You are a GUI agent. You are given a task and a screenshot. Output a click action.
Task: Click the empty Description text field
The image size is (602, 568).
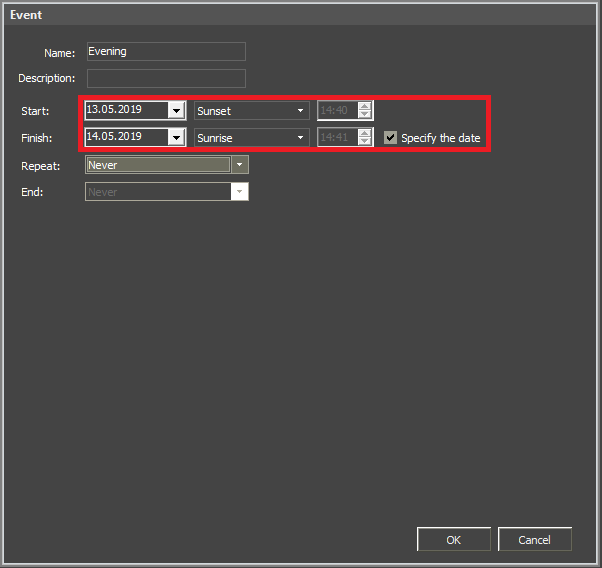tap(166, 78)
